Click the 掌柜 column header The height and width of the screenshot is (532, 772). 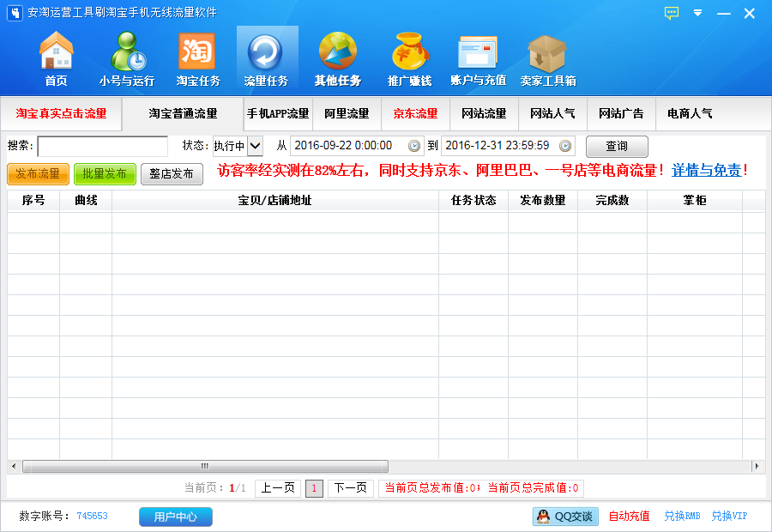tap(695, 201)
